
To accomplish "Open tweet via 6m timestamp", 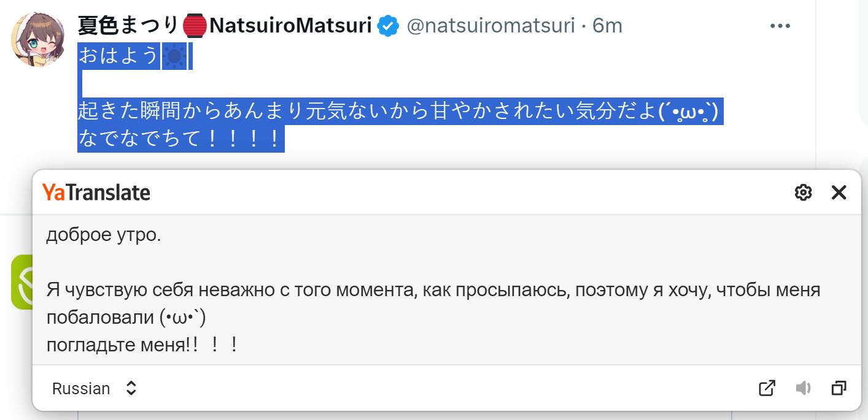I will 607,26.
